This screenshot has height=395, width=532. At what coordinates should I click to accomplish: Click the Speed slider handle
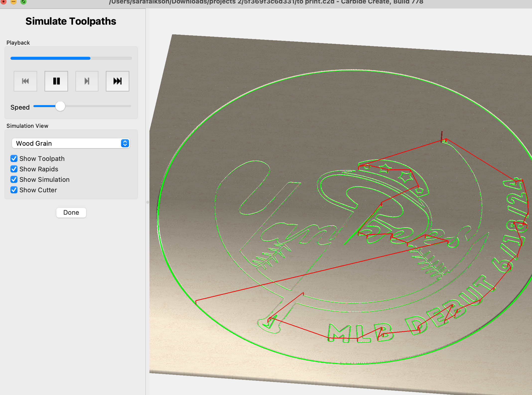60,106
